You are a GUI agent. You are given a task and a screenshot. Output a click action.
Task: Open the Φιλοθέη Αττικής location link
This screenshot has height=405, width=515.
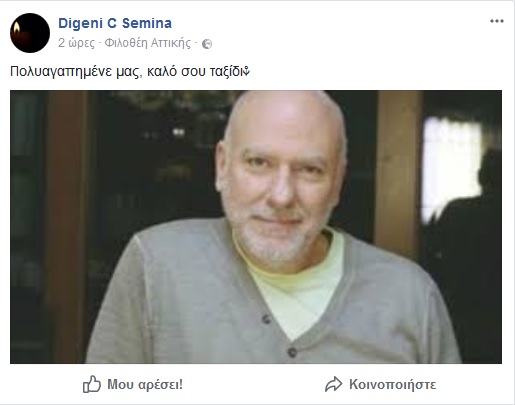(x=148, y=43)
